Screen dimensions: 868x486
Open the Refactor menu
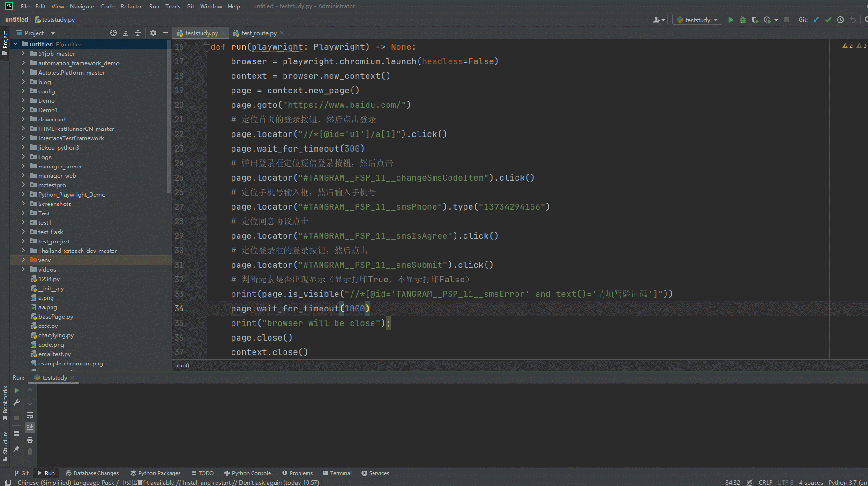(132, 6)
